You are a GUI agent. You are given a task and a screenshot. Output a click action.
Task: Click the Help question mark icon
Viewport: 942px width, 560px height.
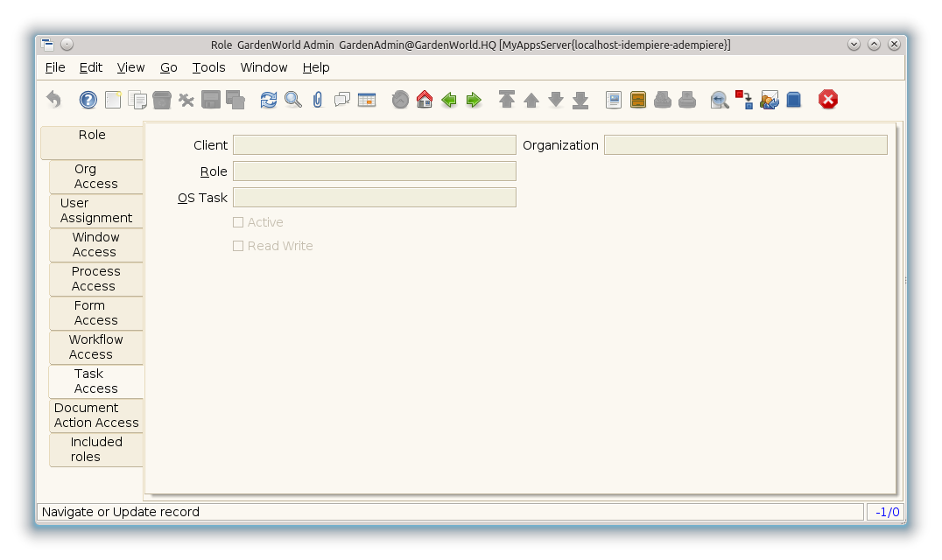point(88,100)
